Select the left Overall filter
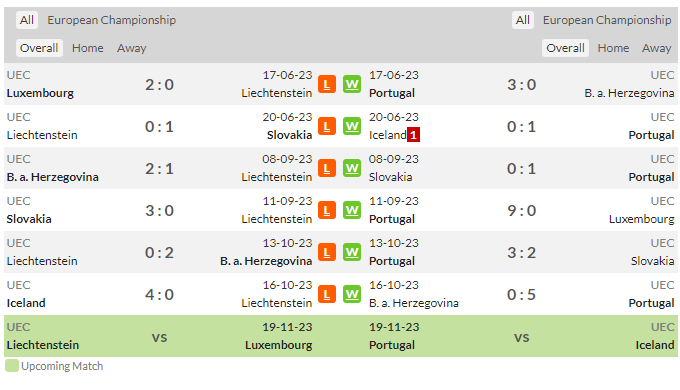This screenshot has height=390, width=680. click(x=39, y=48)
